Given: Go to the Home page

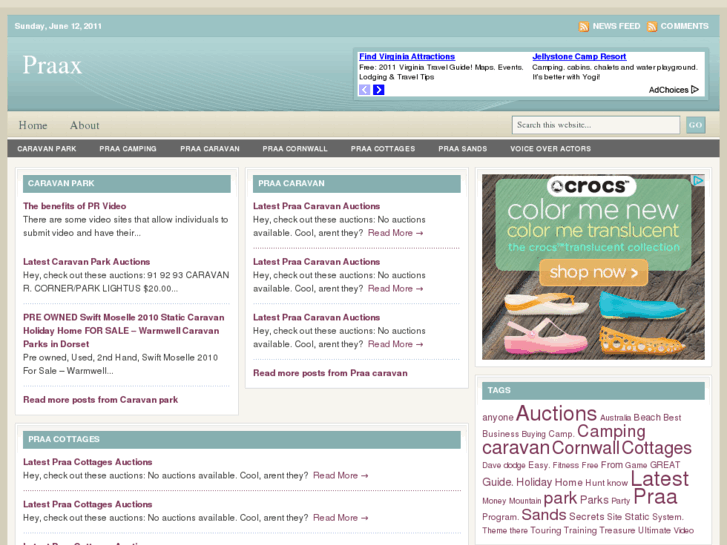Looking at the screenshot, I should click(x=33, y=125).
